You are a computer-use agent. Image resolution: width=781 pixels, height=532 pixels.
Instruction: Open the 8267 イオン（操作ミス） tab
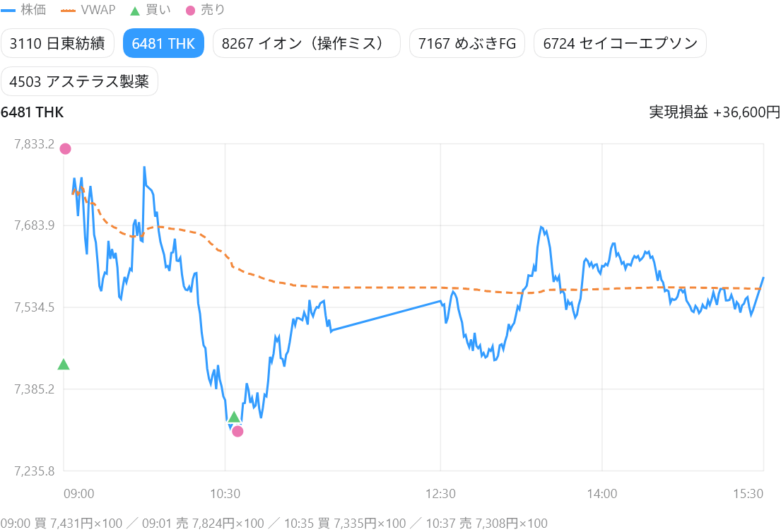(x=306, y=43)
